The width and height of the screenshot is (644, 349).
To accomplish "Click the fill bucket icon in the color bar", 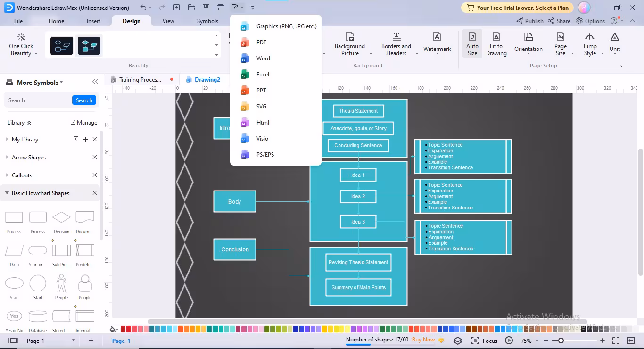I will pyautogui.click(x=112, y=329).
